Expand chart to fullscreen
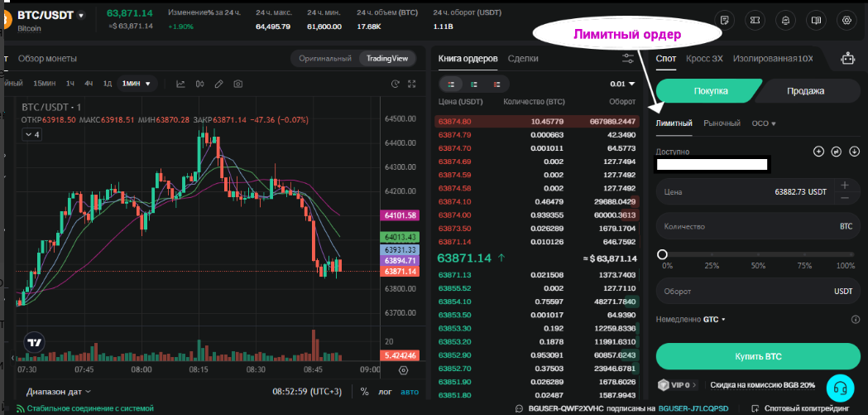The image size is (868, 415). coord(411,84)
